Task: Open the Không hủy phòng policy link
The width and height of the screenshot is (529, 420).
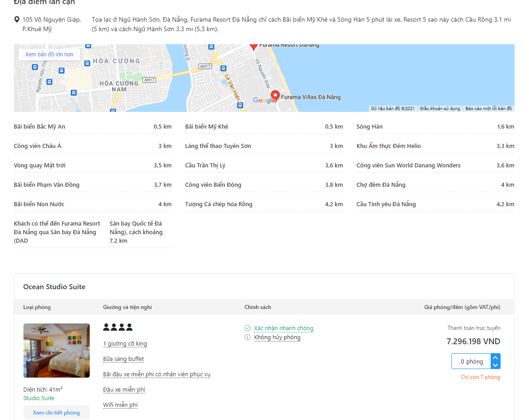Action: [277, 337]
